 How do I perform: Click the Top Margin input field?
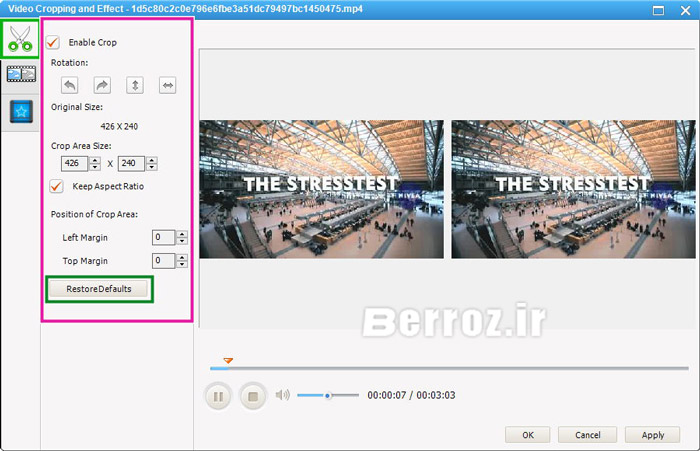(x=162, y=260)
